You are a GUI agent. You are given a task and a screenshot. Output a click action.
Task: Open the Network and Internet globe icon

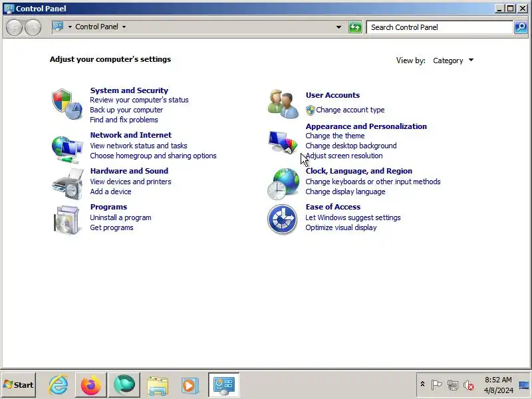point(67,149)
